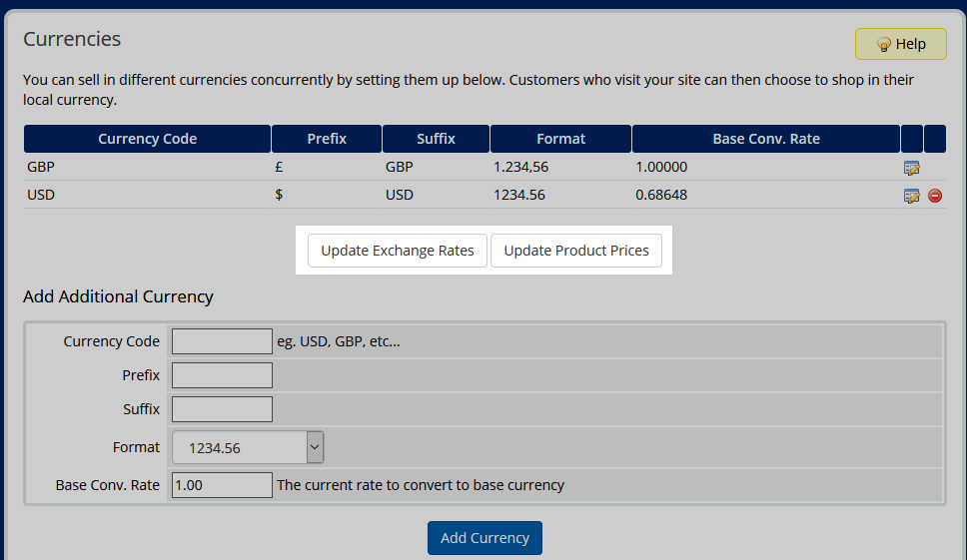Click the Base Conv. Rate input field

[x=222, y=485]
